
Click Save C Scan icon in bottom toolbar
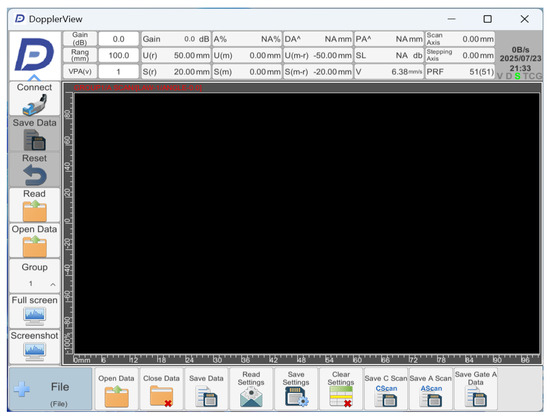(386, 396)
